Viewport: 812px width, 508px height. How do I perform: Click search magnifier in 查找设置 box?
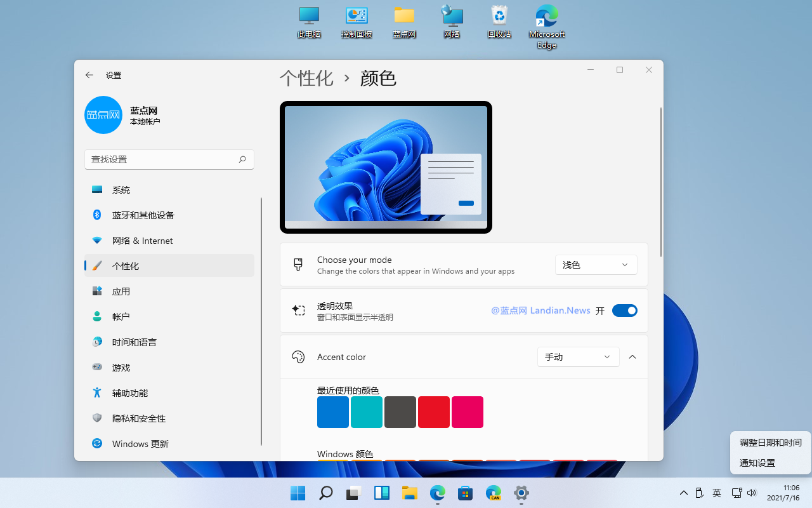coord(242,159)
